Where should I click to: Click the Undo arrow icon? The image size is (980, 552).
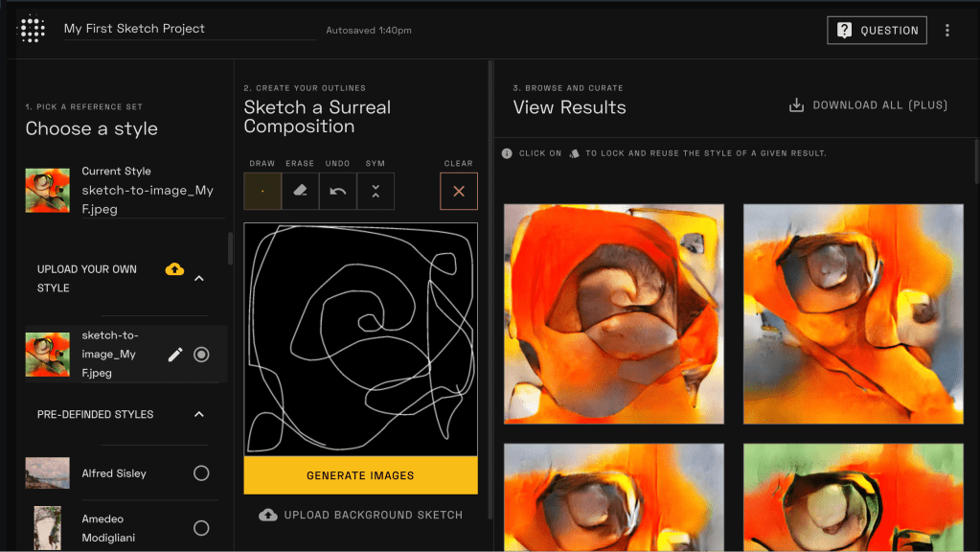[337, 191]
